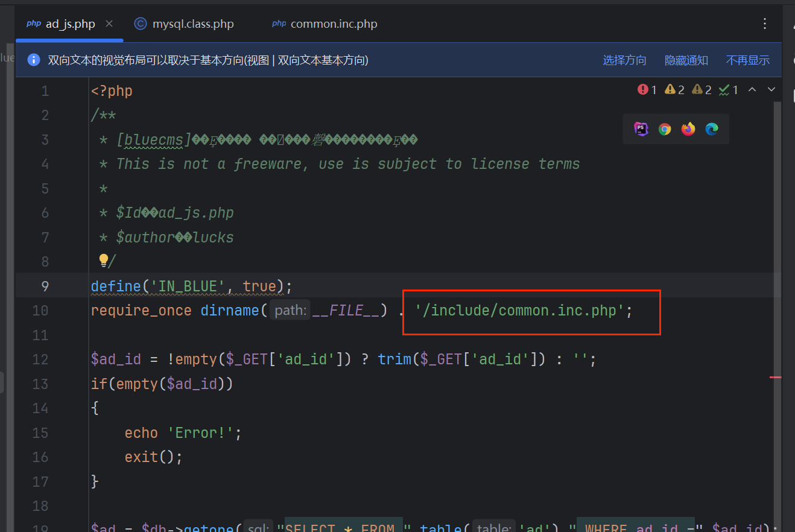Image resolution: width=795 pixels, height=532 pixels.
Task: Close the ad_js.php tab
Action: 109,24
